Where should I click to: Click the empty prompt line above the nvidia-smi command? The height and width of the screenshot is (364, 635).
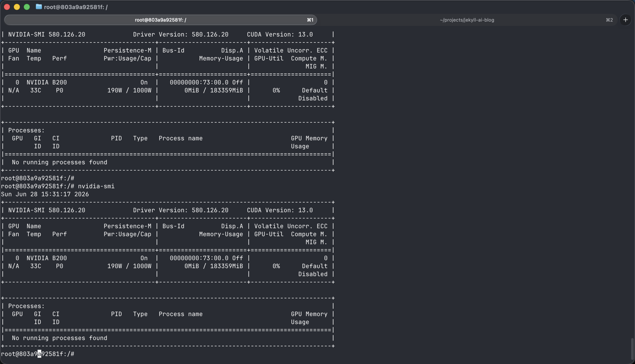[38, 178]
